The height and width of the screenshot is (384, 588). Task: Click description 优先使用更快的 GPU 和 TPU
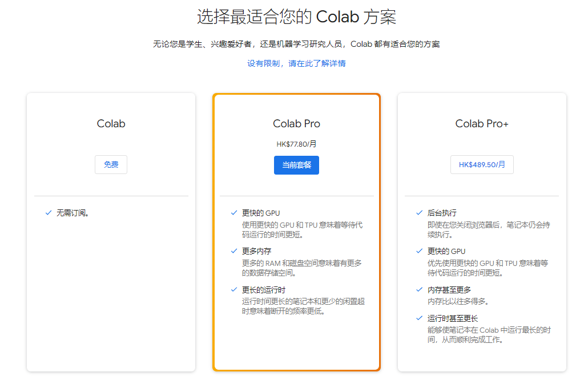(x=488, y=268)
